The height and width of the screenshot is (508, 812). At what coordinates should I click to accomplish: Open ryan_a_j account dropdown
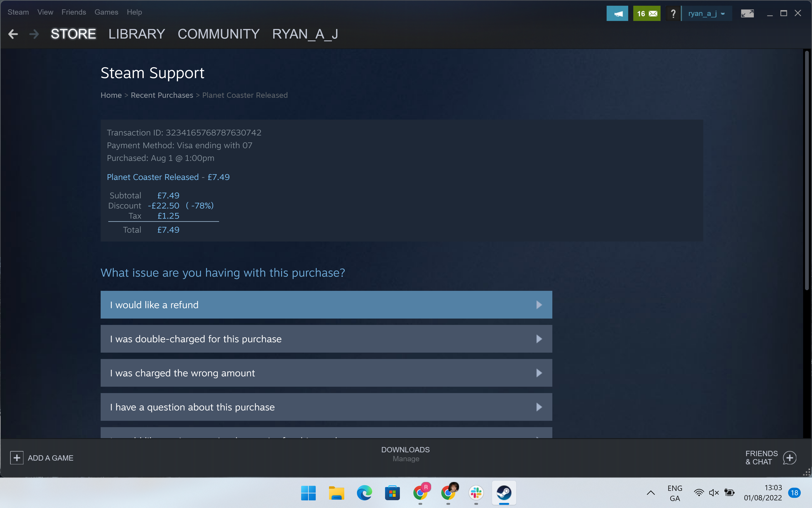(x=707, y=13)
